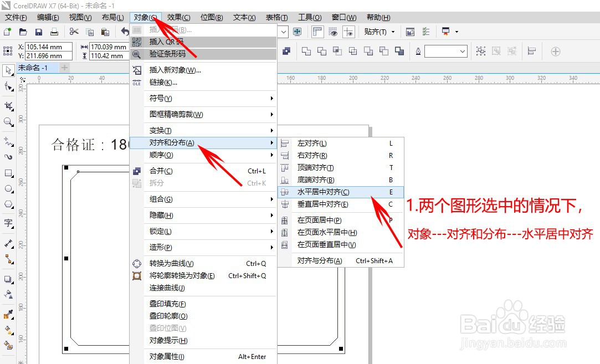The image size is (600, 364).
Task: Click the Print icon
Action: coord(54,32)
